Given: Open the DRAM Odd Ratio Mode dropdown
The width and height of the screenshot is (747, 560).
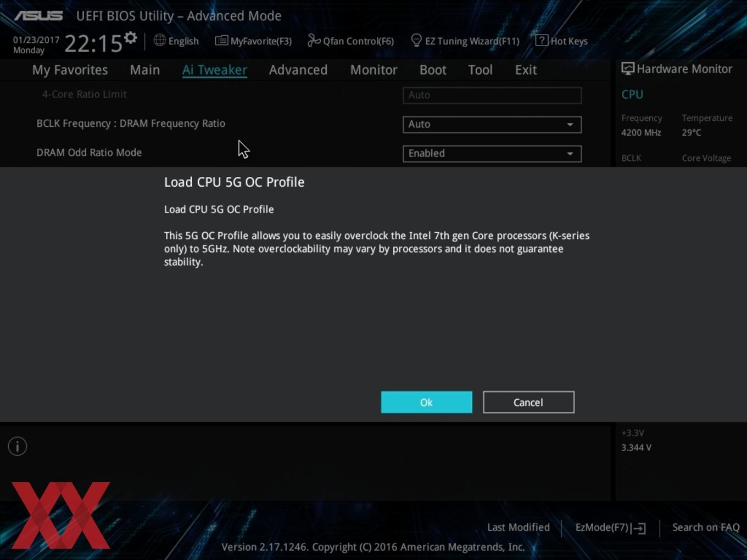Looking at the screenshot, I should [x=492, y=154].
